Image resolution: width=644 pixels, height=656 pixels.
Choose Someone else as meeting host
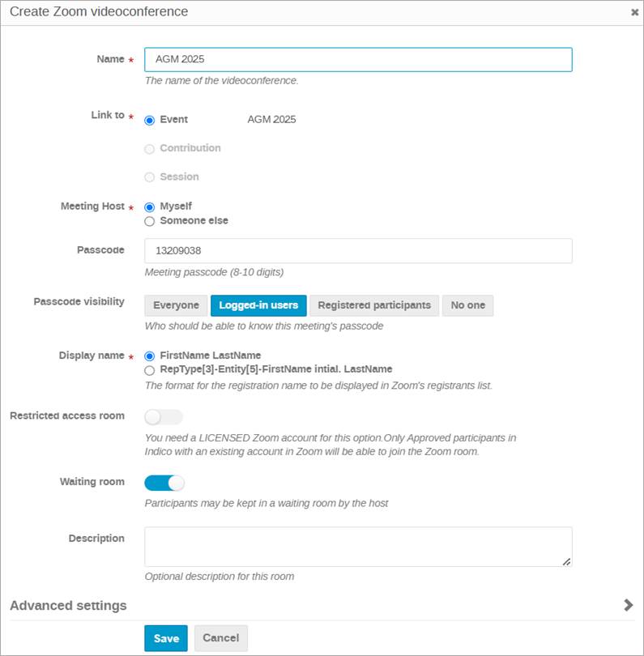coord(149,221)
